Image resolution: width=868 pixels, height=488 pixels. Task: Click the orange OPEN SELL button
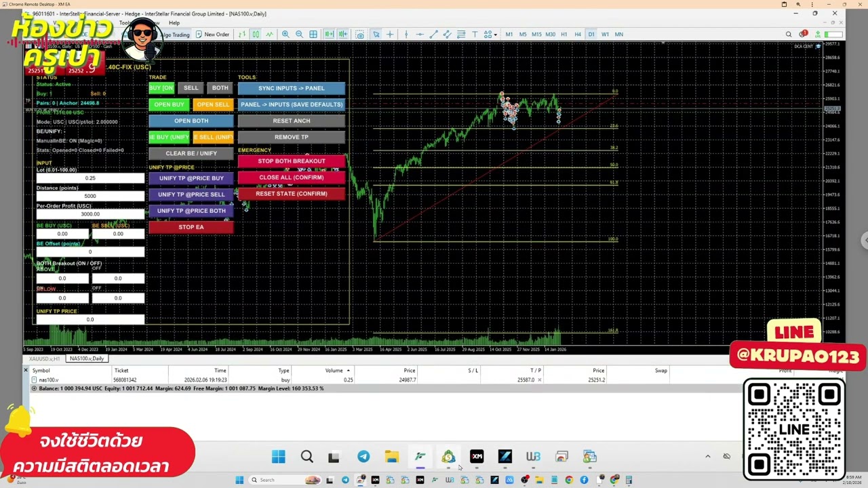pyautogui.click(x=213, y=104)
